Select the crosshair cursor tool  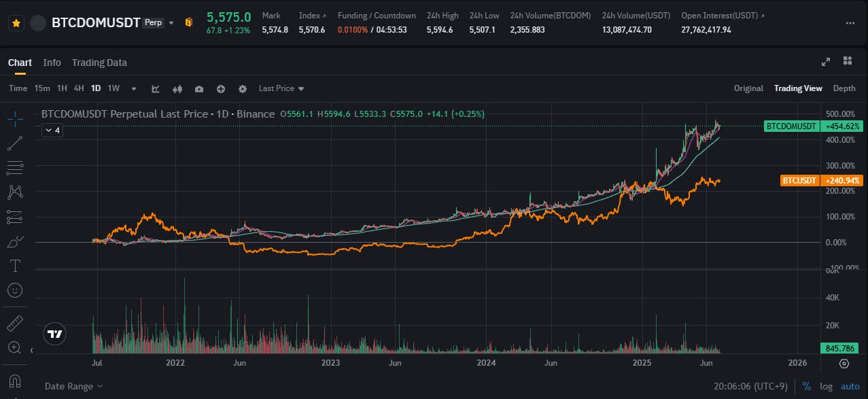pos(15,118)
